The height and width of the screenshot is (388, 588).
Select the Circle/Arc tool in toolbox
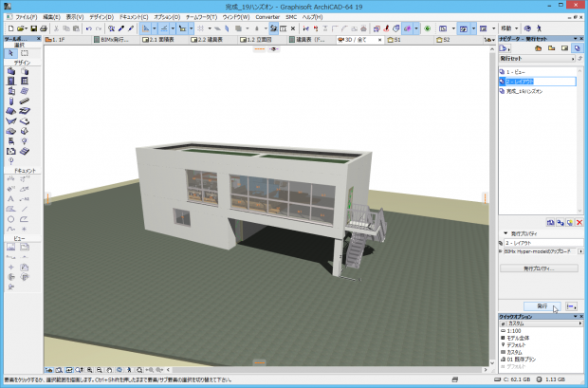10,219
